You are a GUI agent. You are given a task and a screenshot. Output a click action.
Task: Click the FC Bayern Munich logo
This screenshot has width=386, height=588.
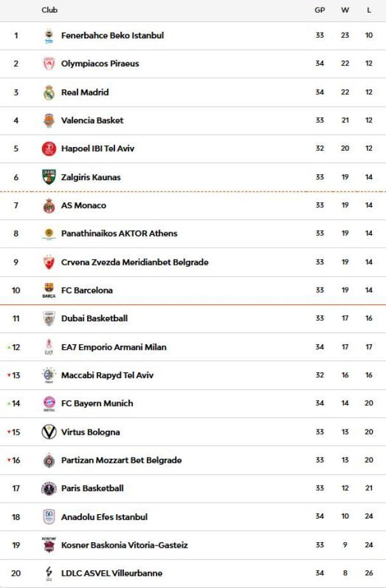49,403
